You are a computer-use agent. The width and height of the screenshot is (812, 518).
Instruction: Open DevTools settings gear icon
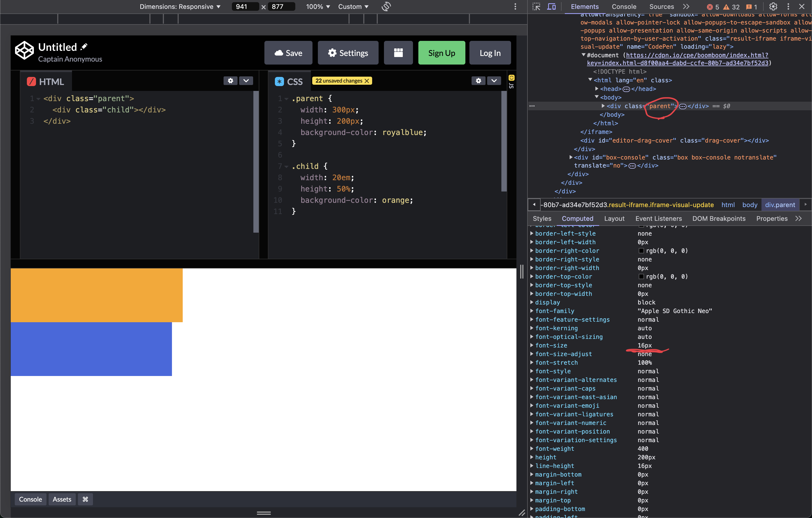[773, 6]
